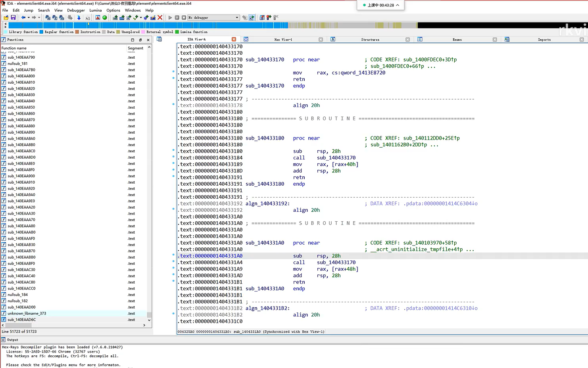The height and width of the screenshot is (368, 588).
Task: Expand the class timer chevron
Action: point(398,5)
